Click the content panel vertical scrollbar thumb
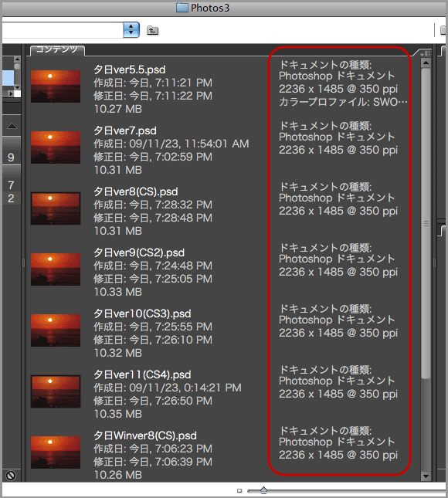 pos(426,223)
